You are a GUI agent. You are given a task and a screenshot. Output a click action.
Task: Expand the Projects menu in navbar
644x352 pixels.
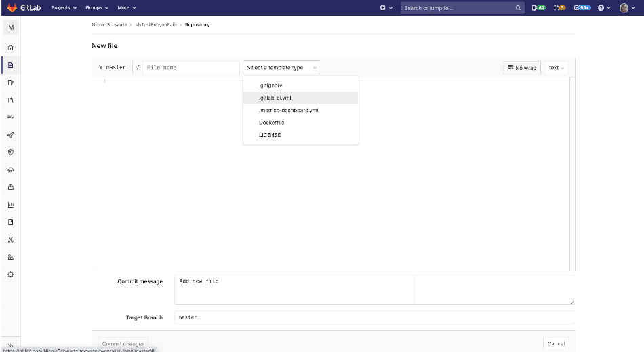(x=64, y=8)
